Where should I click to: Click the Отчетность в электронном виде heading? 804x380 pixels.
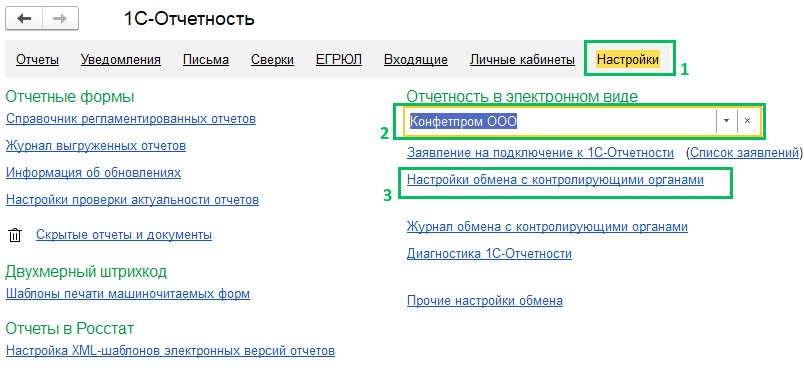(x=522, y=96)
